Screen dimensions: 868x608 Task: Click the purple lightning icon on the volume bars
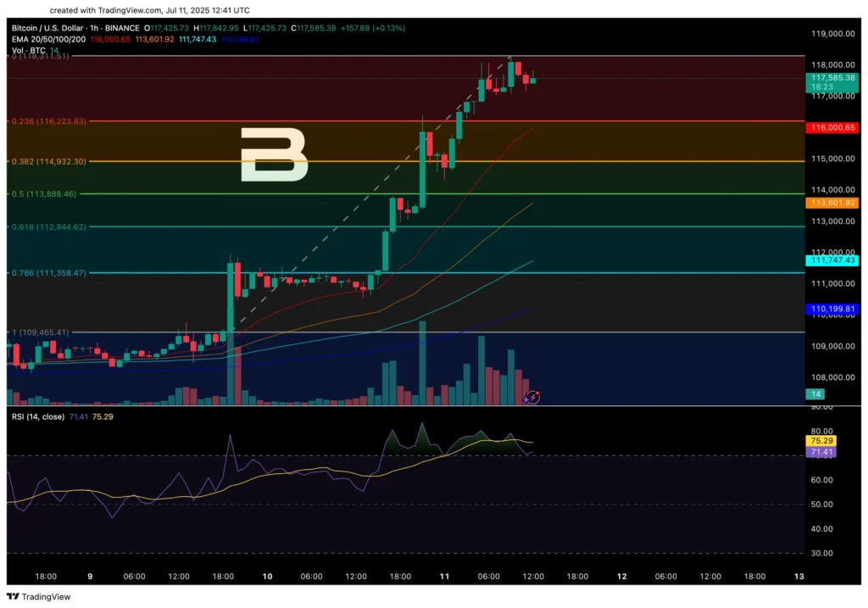pyautogui.click(x=532, y=397)
